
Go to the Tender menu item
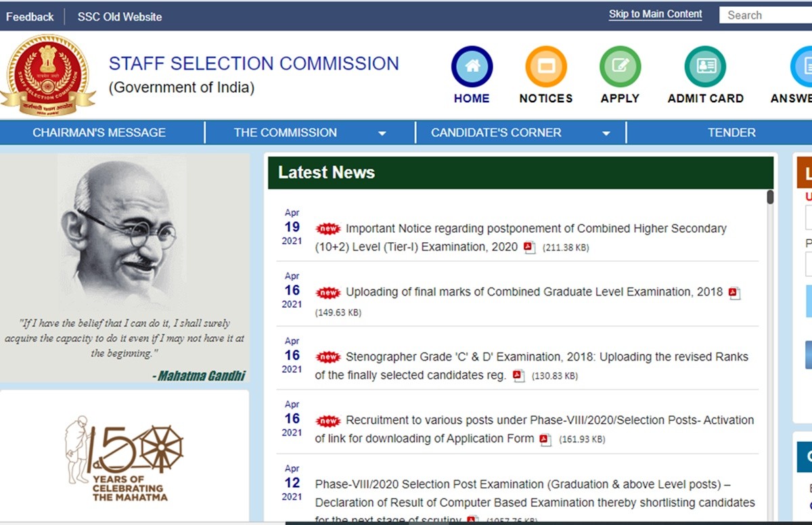click(x=731, y=133)
